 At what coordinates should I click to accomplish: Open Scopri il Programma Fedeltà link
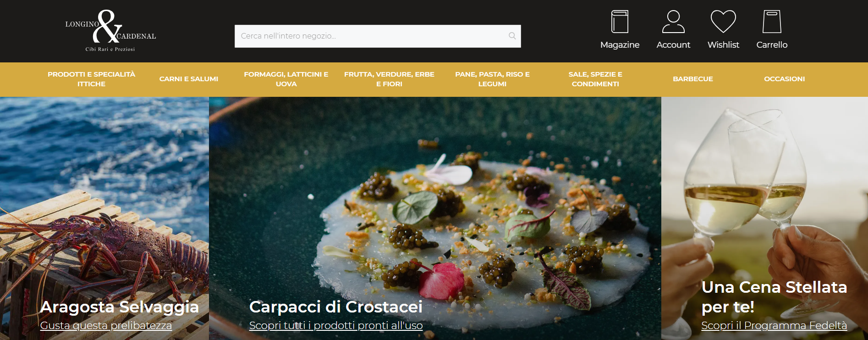(774, 325)
